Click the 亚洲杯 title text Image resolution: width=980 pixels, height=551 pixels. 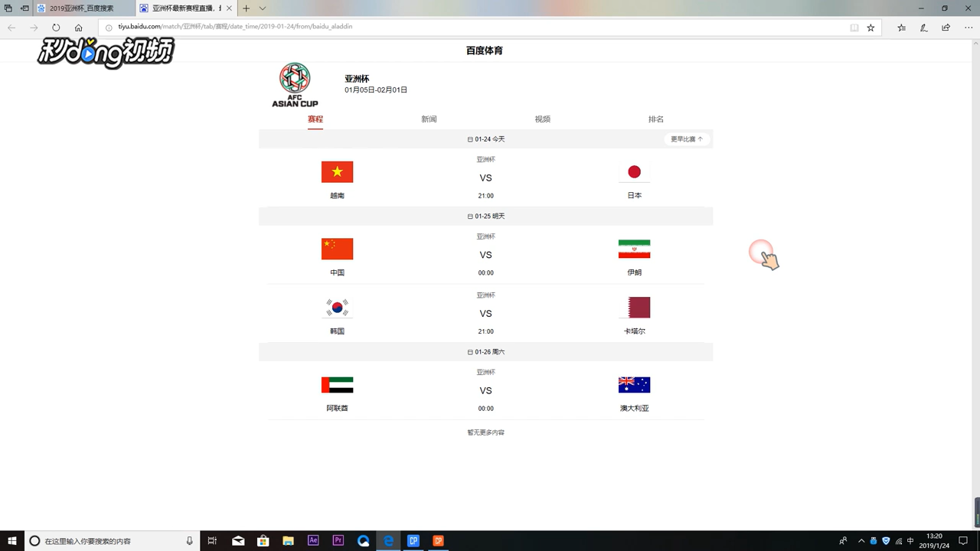[x=357, y=79]
